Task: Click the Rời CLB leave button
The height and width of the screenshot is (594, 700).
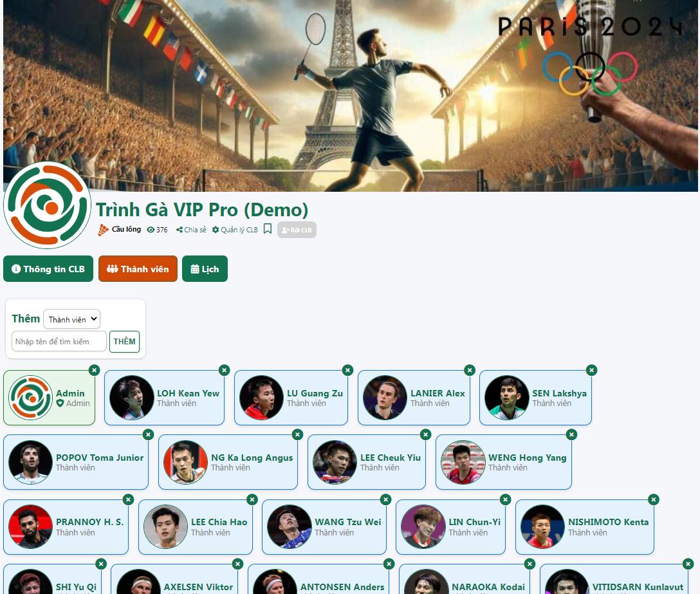Action: 297,230
